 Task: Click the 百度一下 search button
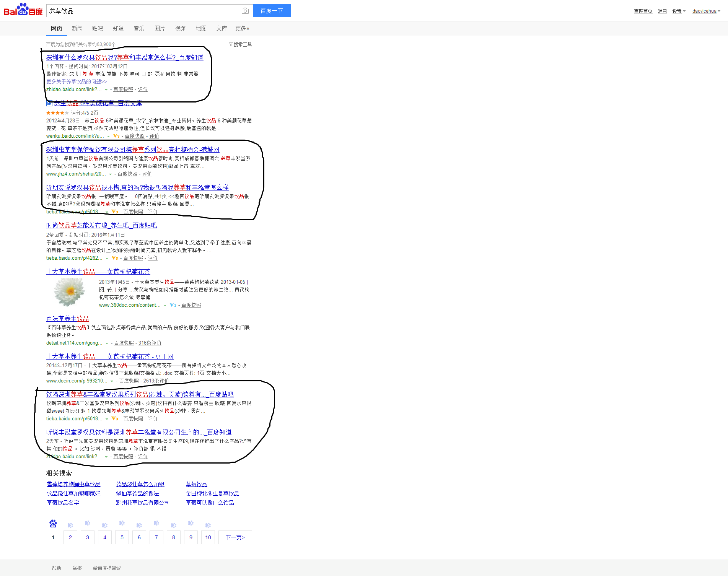(x=272, y=11)
